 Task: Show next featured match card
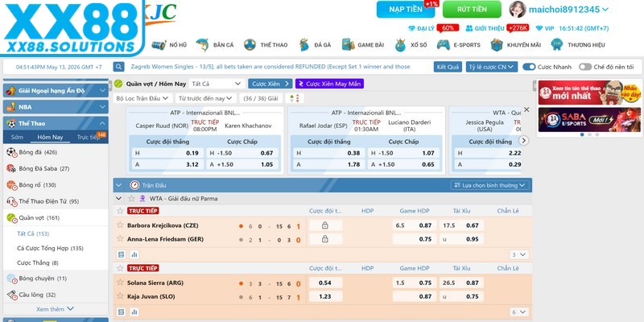click(x=524, y=140)
